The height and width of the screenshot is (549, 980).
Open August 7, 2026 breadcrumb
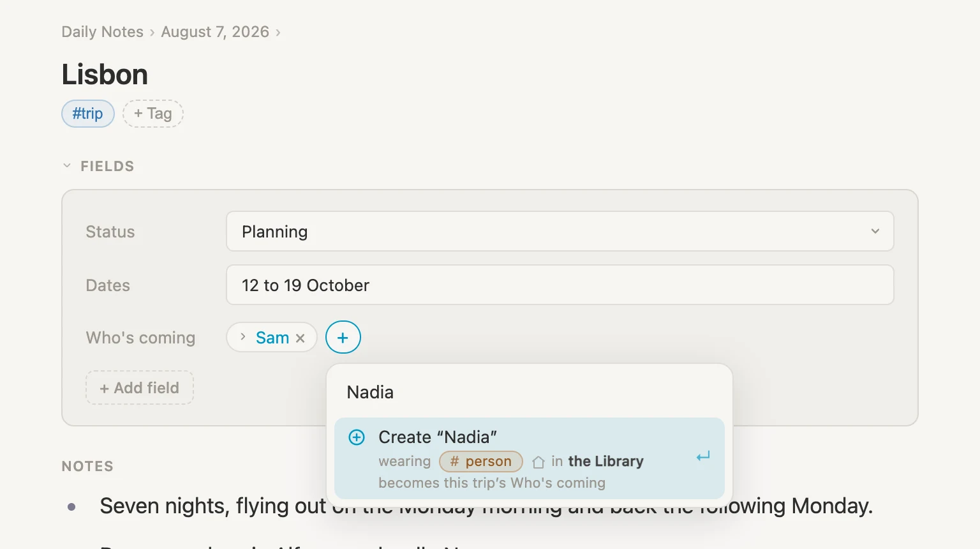215,32
